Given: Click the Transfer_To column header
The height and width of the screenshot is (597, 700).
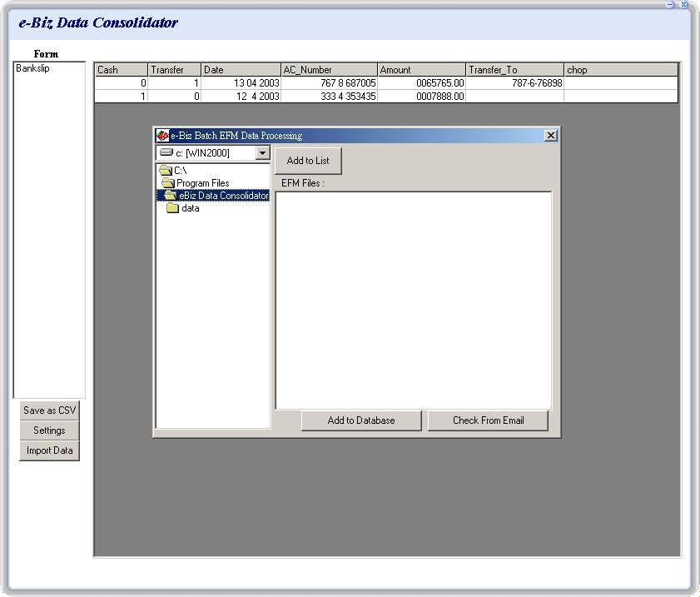Looking at the screenshot, I should coord(514,70).
